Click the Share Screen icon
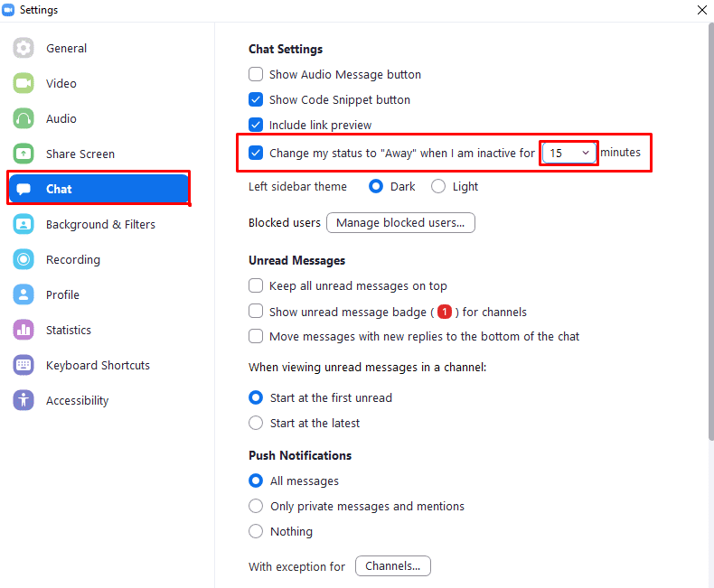 click(x=23, y=154)
